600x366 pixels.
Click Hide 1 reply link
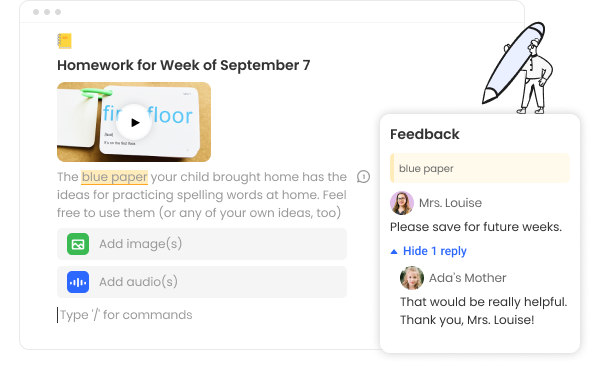click(435, 251)
